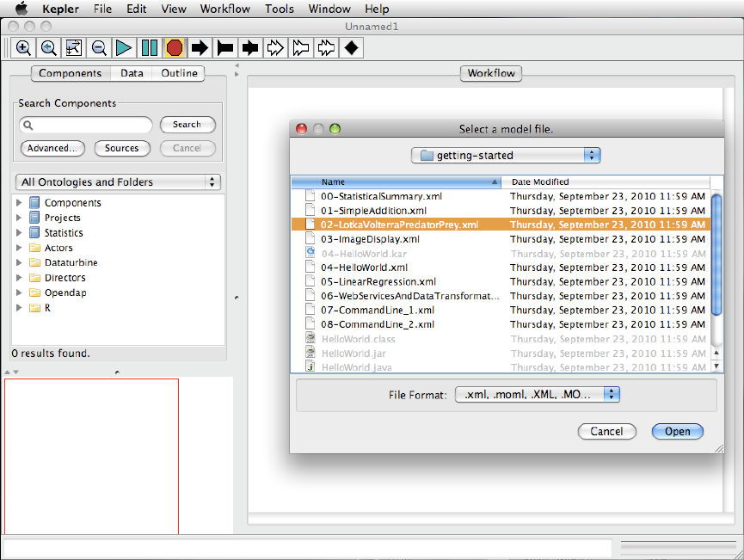Viewport: 744px width, 560px height.
Task: Click the file list vertical scrollbar thumb
Action: [716, 255]
